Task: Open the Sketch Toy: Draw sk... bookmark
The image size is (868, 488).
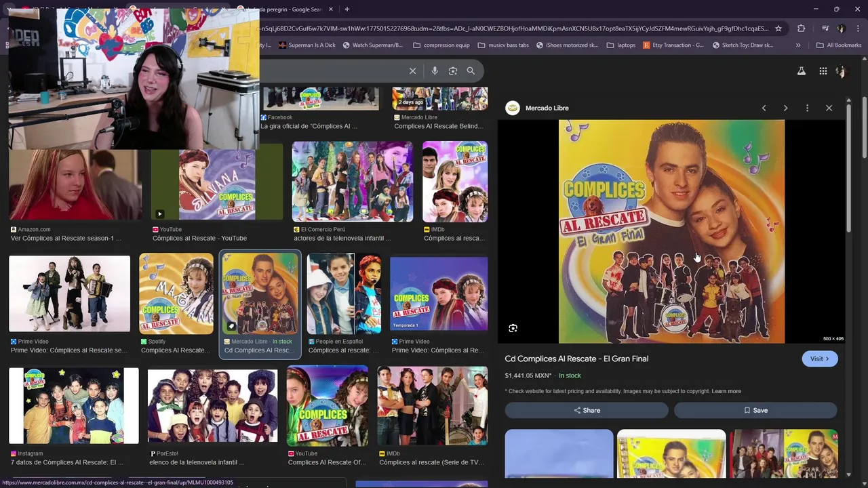Action: tap(743, 45)
